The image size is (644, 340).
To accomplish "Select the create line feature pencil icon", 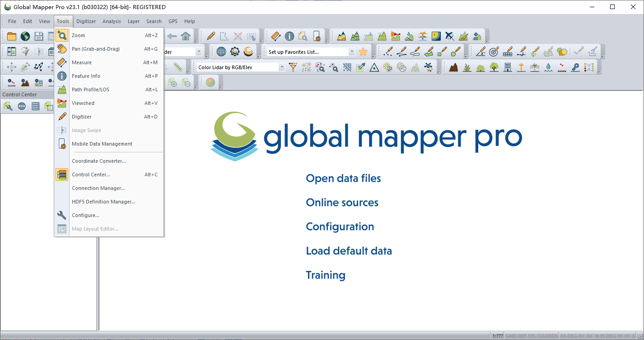I will point(401,52).
